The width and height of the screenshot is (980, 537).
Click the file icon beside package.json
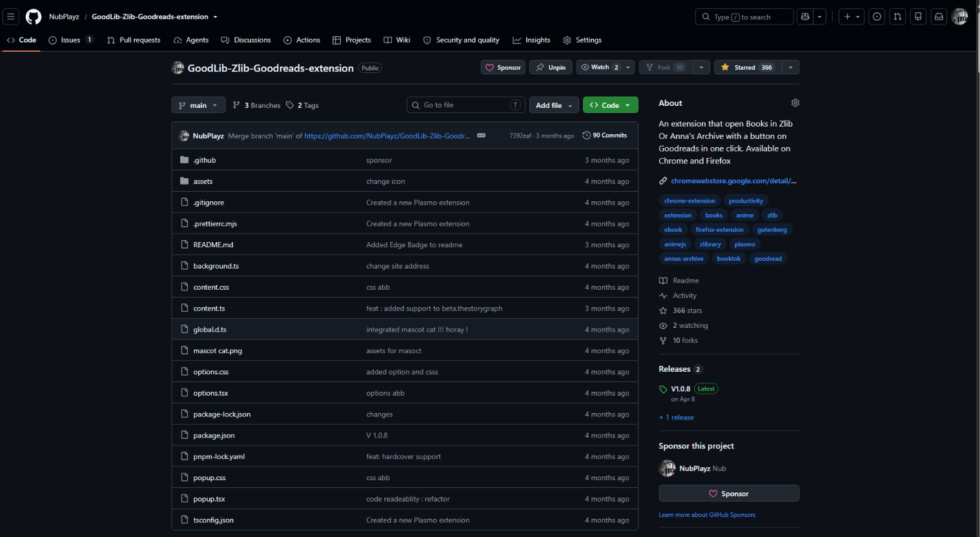pyautogui.click(x=185, y=435)
